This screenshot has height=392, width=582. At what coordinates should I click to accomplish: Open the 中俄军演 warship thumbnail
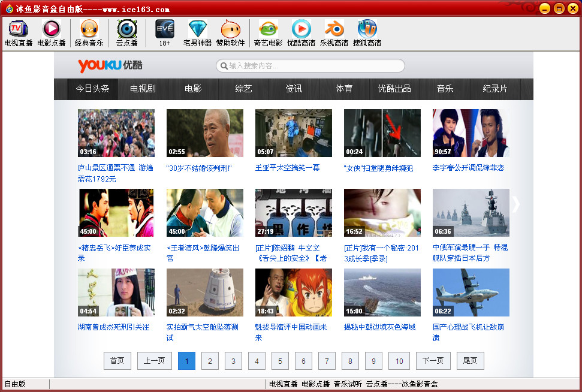tap(471, 213)
